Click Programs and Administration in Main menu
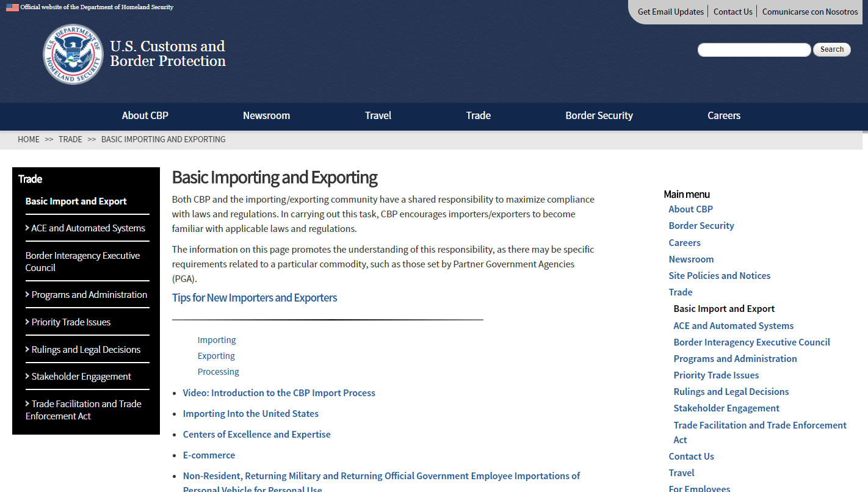This screenshot has width=868, height=492. (736, 358)
